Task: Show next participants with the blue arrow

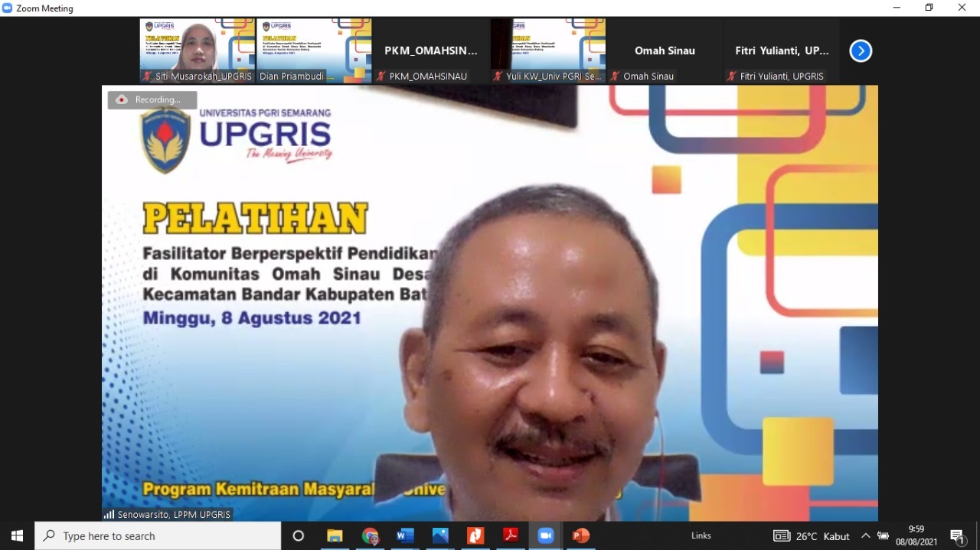Action: pyautogui.click(x=861, y=51)
